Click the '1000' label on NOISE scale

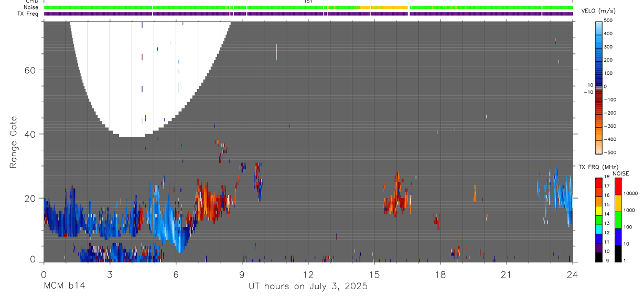tap(629, 210)
